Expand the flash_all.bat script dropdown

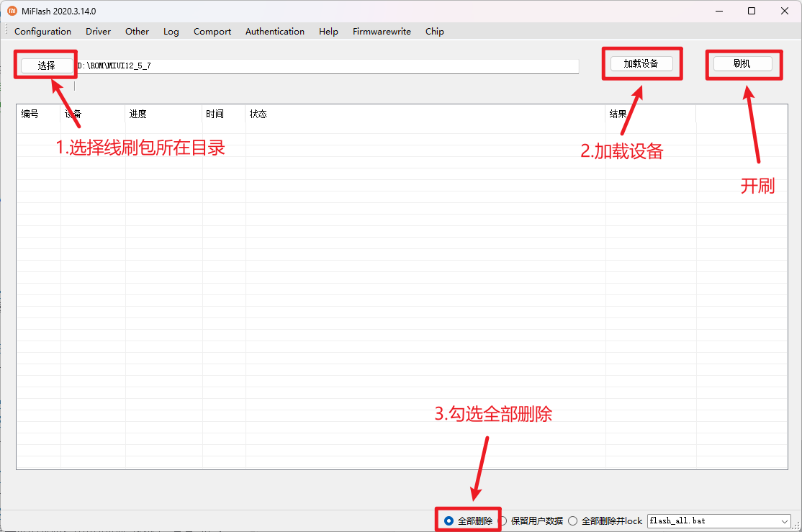pyautogui.click(x=784, y=520)
